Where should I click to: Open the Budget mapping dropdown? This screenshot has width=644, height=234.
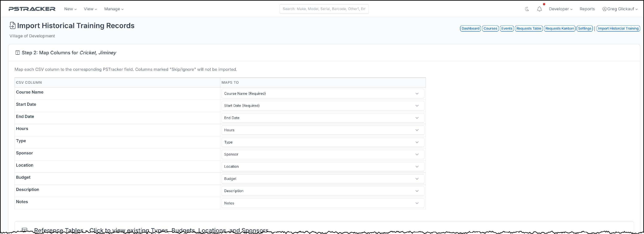click(x=322, y=179)
